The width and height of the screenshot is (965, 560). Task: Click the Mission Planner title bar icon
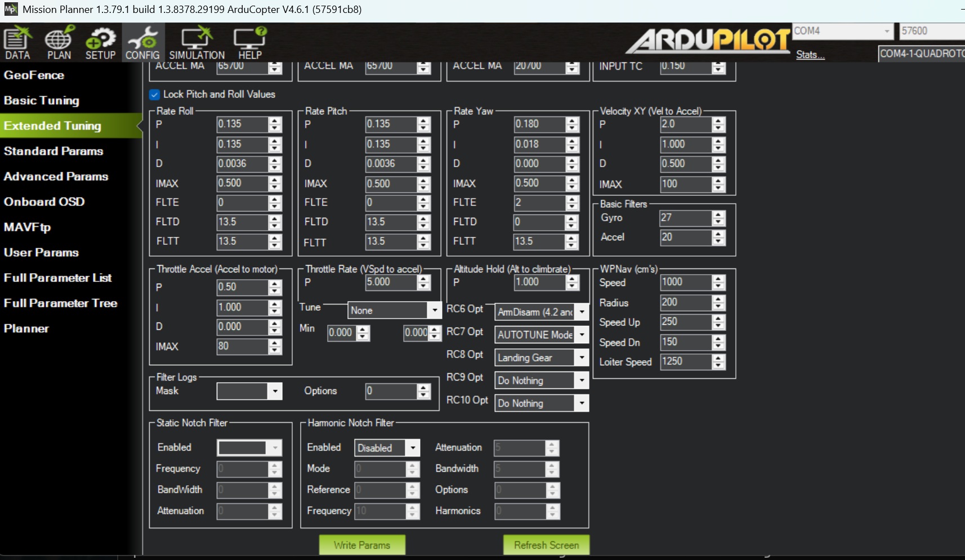coord(11,9)
